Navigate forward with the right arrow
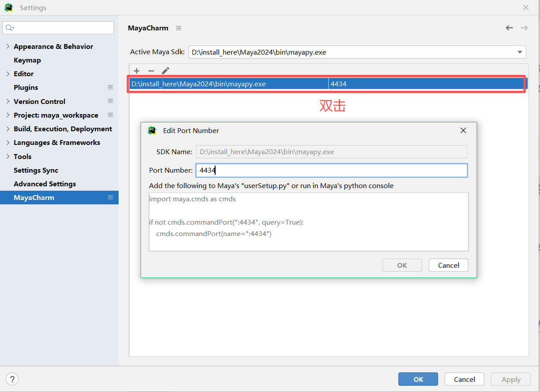Screen dimensions: 540x392 (x=524, y=28)
